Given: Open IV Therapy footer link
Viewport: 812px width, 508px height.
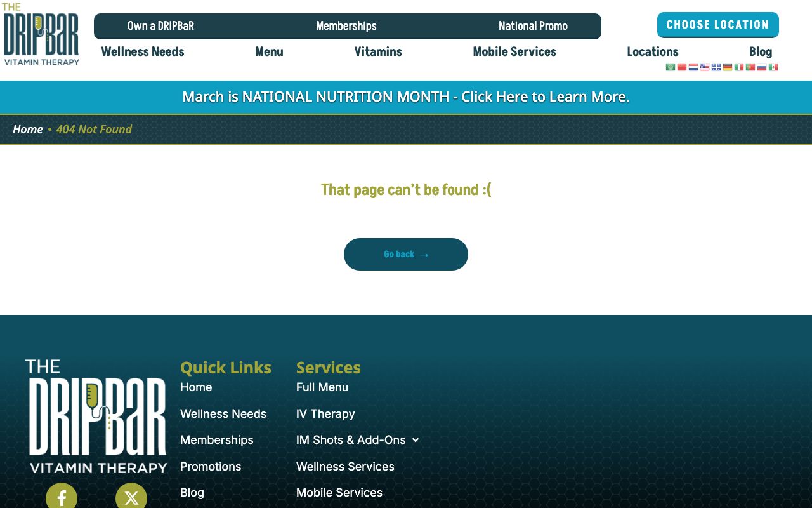Looking at the screenshot, I should (x=325, y=414).
